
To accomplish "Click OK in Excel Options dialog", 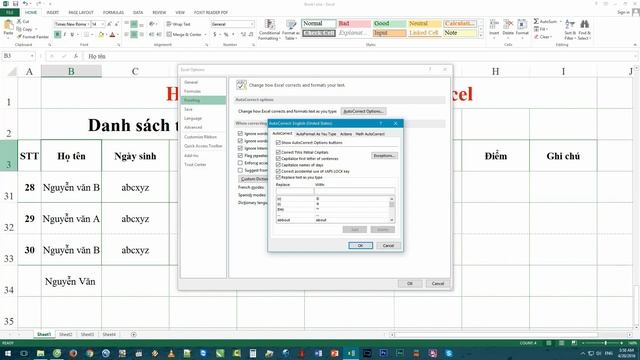I will coord(410,283).
